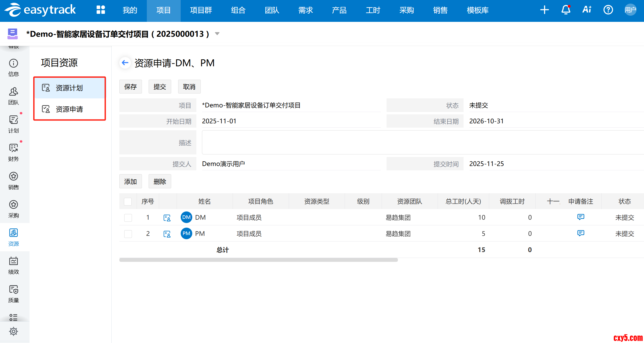Screen dimensions: 644x343
Task: Open the settings gear in the sidebar
Action: point(13,331)
